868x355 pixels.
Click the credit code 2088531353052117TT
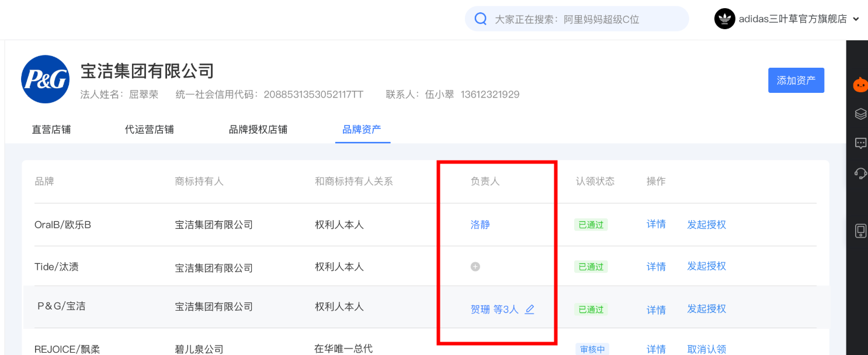pos(314,95)
